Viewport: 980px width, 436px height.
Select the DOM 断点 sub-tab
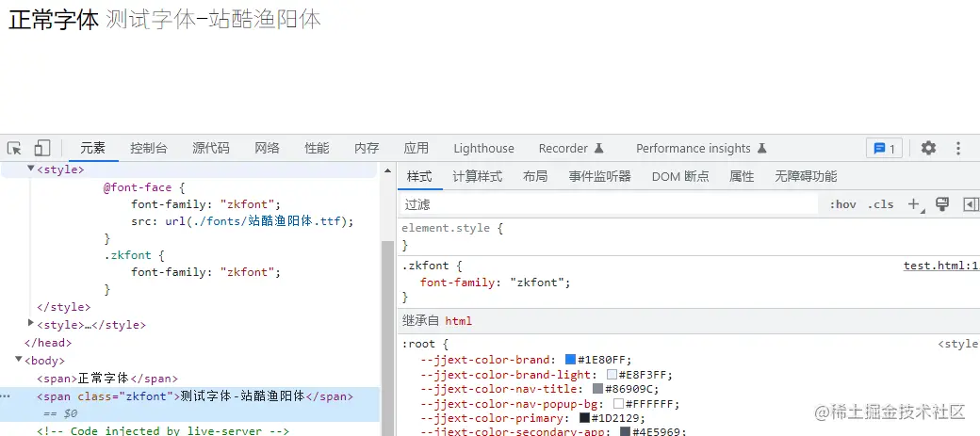tap(680, 176)
